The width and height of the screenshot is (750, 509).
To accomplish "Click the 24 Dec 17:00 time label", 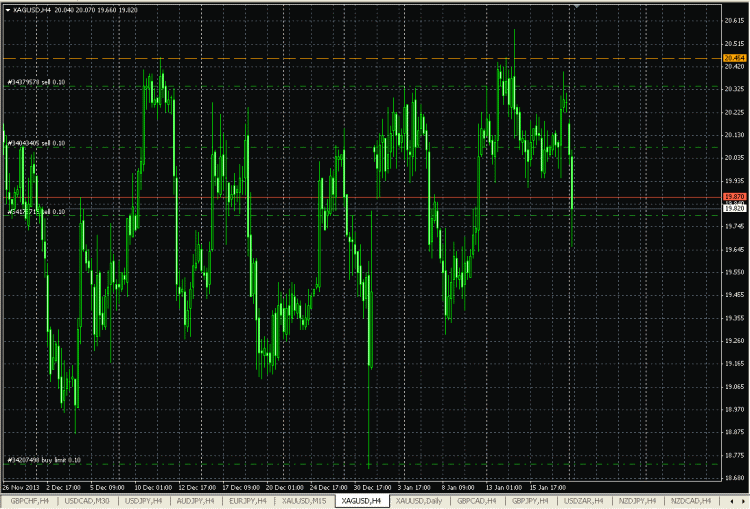I will (329, 487).
